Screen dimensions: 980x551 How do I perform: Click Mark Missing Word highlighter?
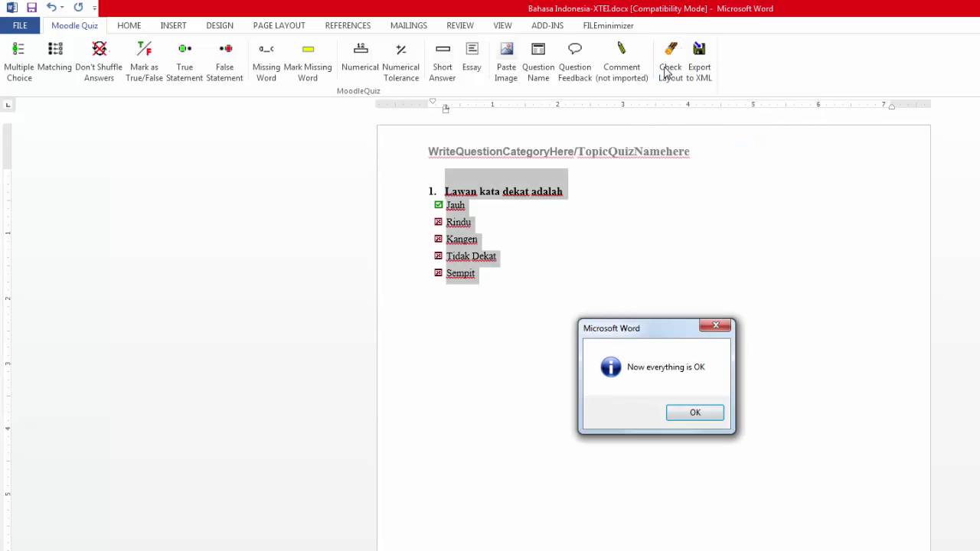coord(308,61)
